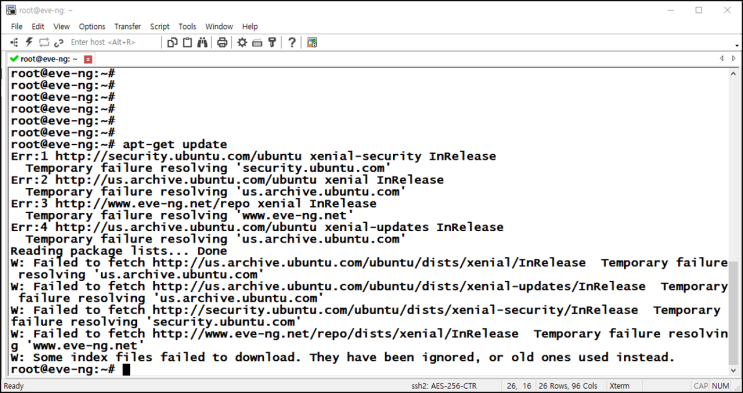743x393 pixels.
Task: Open the Help menu
Action: point(250,27)
